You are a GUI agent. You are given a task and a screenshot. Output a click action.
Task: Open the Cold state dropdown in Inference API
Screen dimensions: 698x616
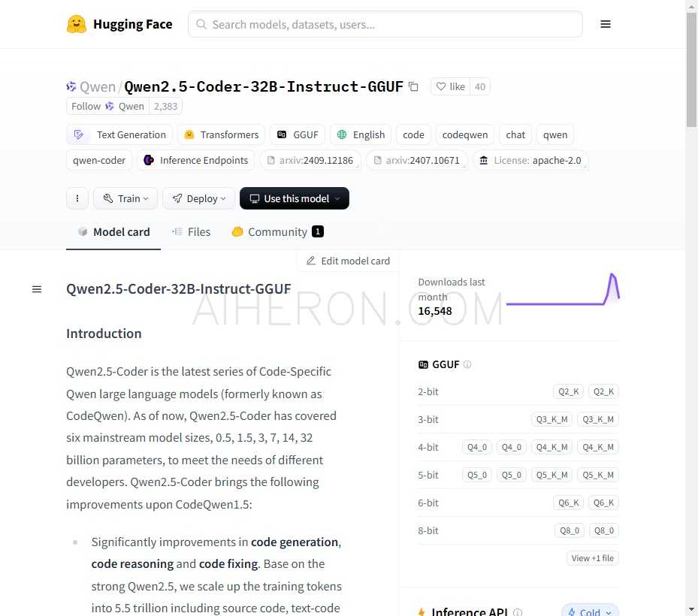[589, 611]
